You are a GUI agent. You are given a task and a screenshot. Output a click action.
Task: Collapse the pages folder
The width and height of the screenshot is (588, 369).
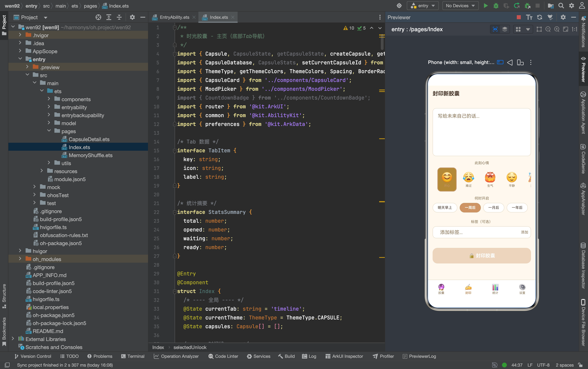tap(49, 131)
